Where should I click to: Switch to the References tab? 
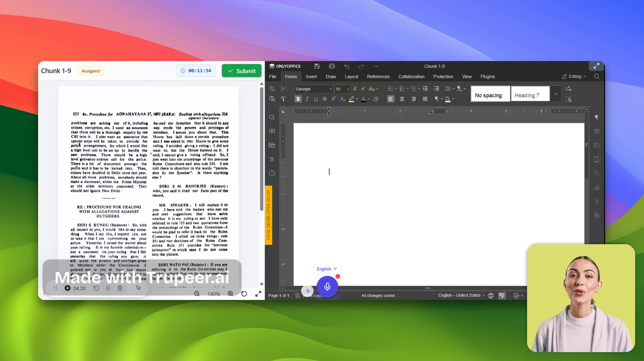[378, 77]
